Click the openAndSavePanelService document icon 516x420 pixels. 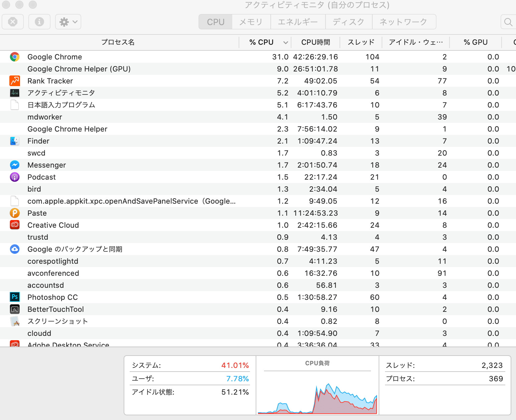click(15, 201)
